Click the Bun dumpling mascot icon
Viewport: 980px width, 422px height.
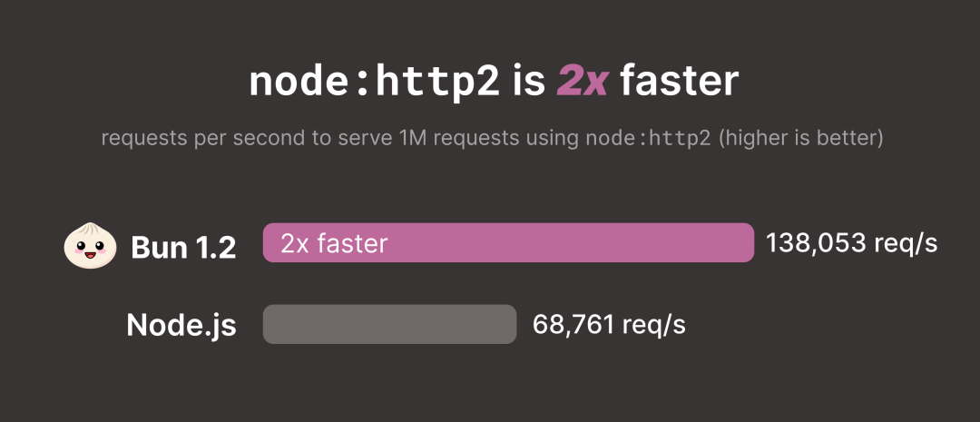click(90, 244)
